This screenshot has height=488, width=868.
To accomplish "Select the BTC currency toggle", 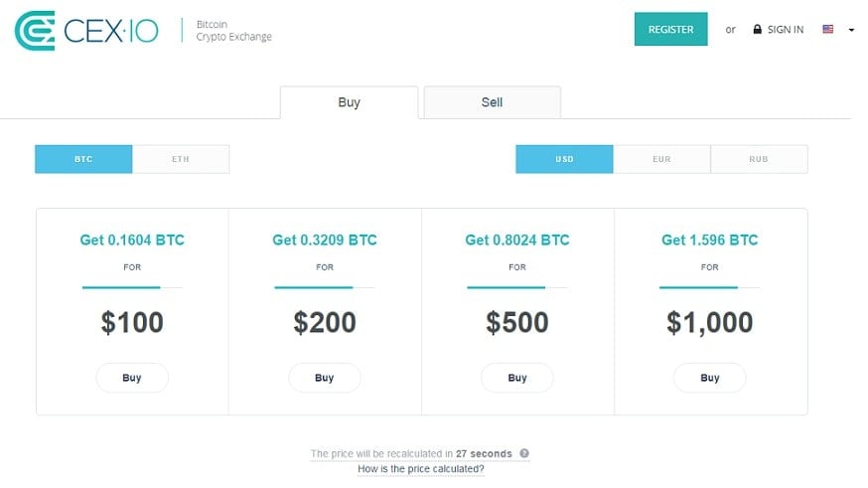I will point(83,159).
